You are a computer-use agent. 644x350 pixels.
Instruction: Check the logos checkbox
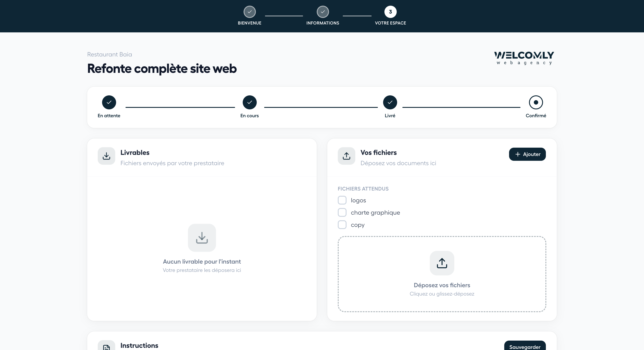point(342,200)
